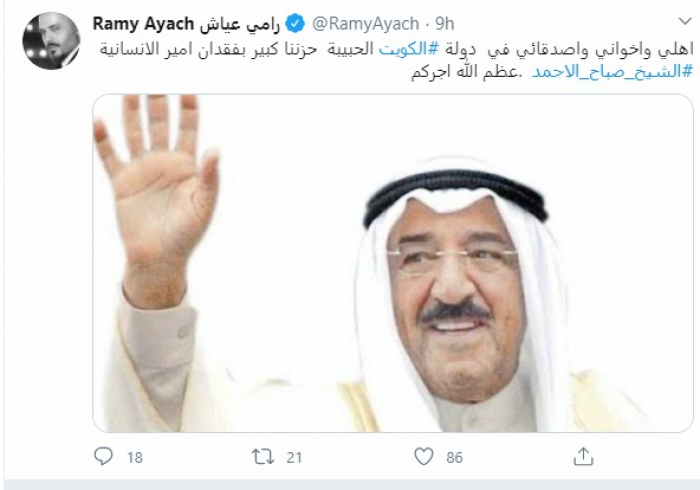Open the share upload icon
Screen dimensions: 700x490
[x=583, y=456]
